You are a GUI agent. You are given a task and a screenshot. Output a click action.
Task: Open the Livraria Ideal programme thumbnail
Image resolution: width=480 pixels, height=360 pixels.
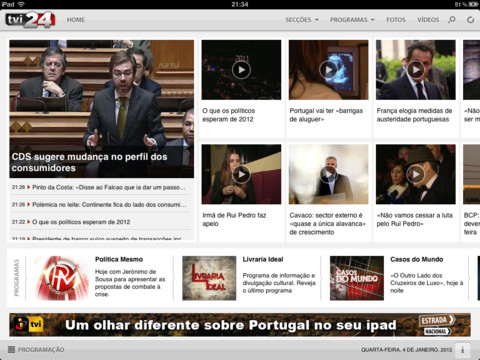click(209, 278)
